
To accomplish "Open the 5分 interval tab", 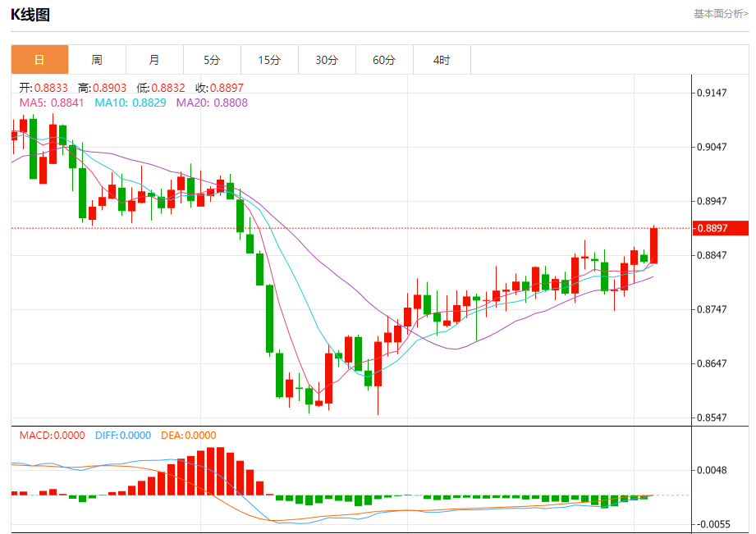I will pos(212,60).
